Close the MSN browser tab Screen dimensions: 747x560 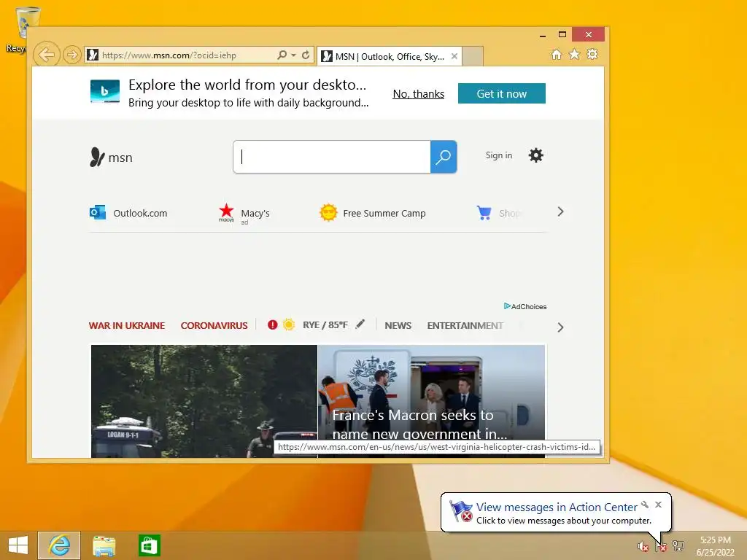(454, 56)
